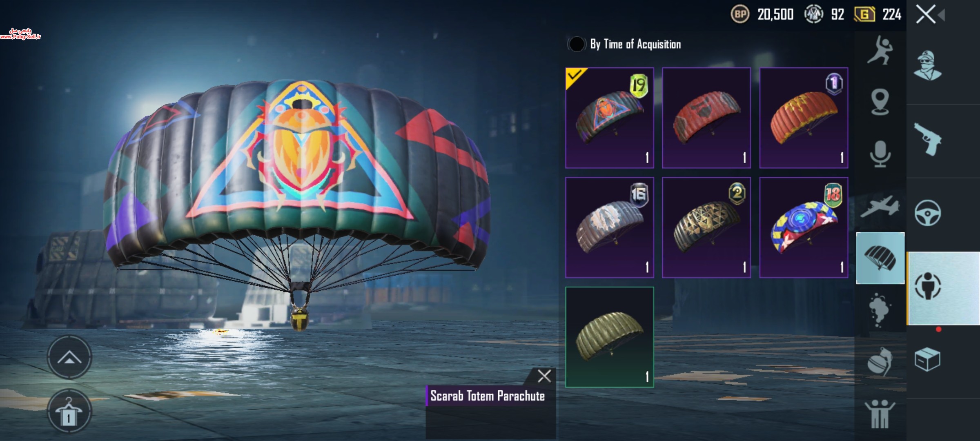The width and height of the screenshot is (980, 441).
Task: Select the airplane finish category icon
Action: (880, 206)
